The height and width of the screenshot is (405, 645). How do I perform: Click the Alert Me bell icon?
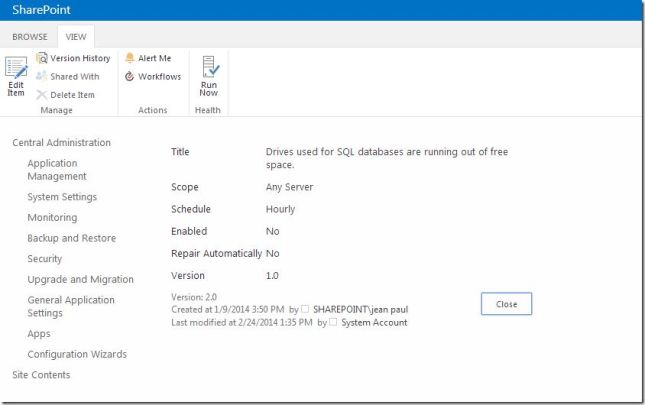[130, 58]
